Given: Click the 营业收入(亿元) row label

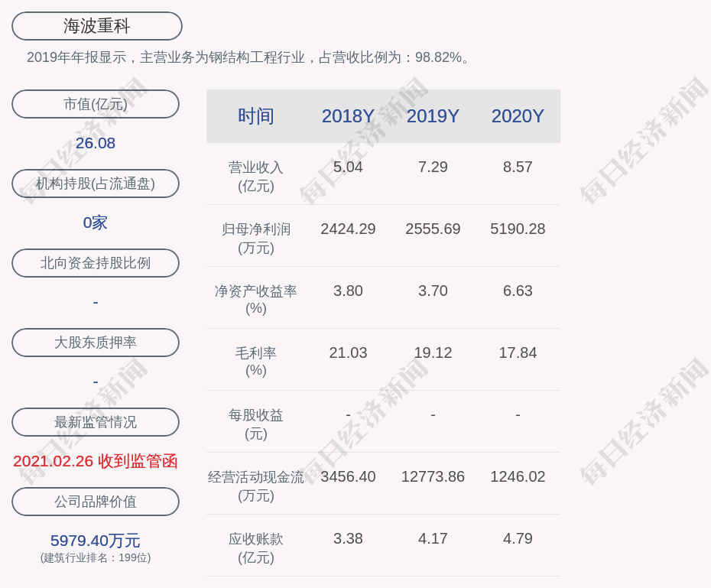Looking at the screenshot, I should (256, 177).
